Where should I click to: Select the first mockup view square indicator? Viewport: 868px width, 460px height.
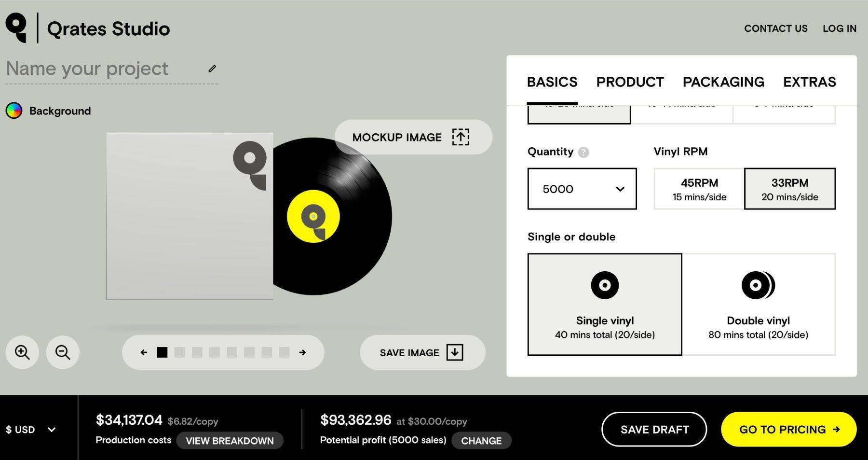tap(163, 352)
